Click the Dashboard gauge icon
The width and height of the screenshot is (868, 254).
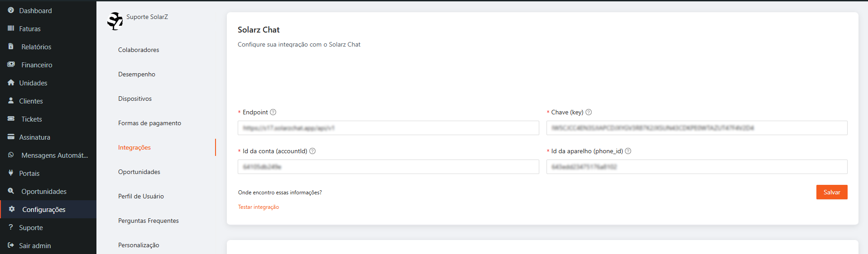[11, 10]
